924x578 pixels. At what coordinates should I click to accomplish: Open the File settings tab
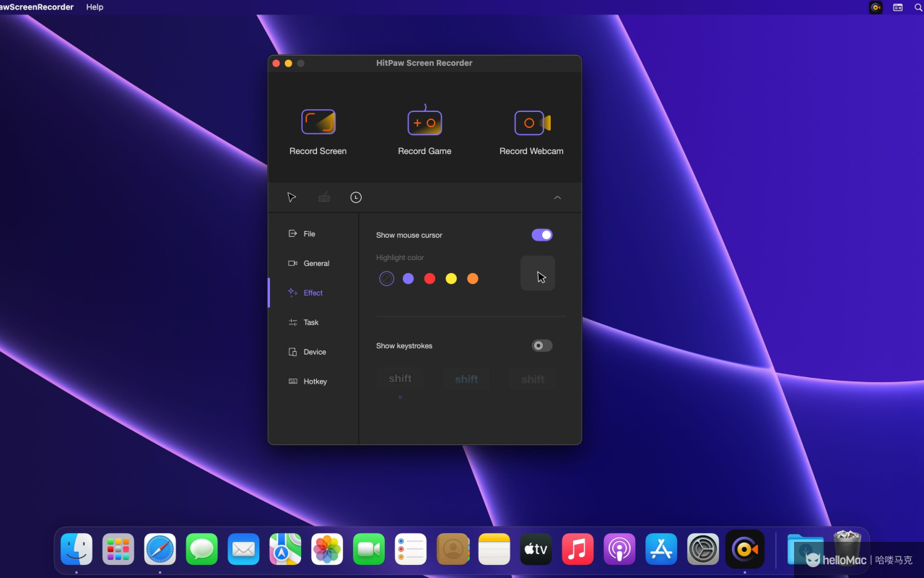302,234
